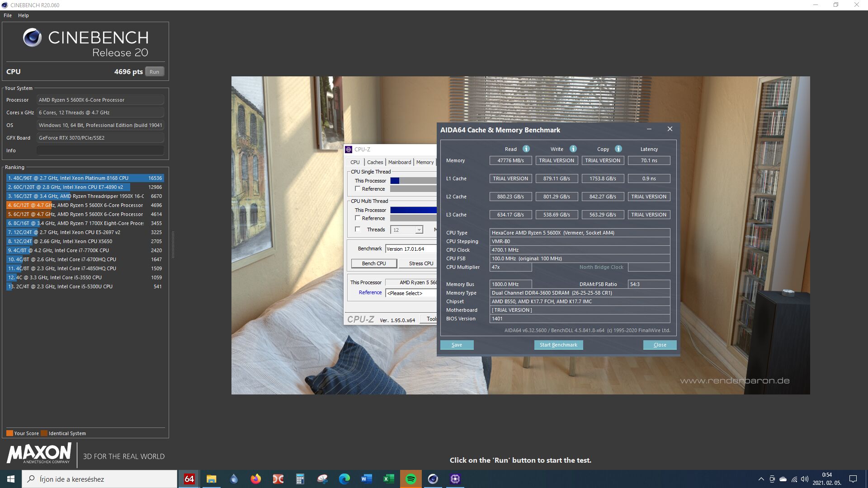Open the Reference Please Select dropdown

point(411,293)
